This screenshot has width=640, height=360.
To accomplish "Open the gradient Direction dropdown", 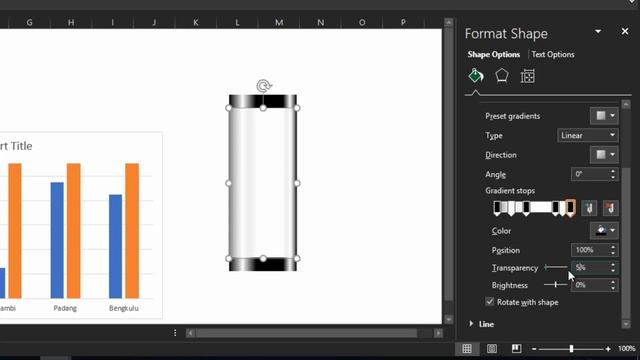I will pos(604,155).
